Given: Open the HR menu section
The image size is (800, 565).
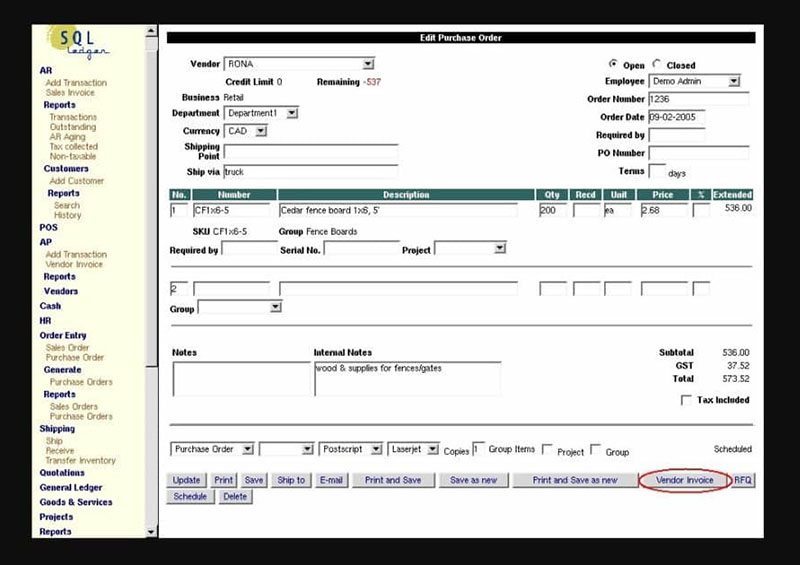Looking at the screenshot, I should pyautogui.click(x=45, y=321).
